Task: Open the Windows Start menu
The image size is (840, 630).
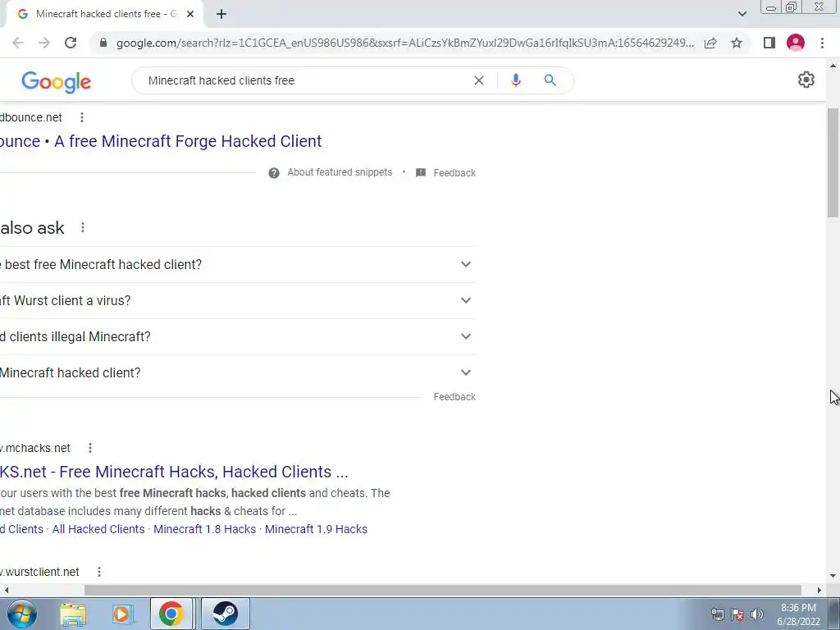Action: pyautogui.click(x=21, y=614)
